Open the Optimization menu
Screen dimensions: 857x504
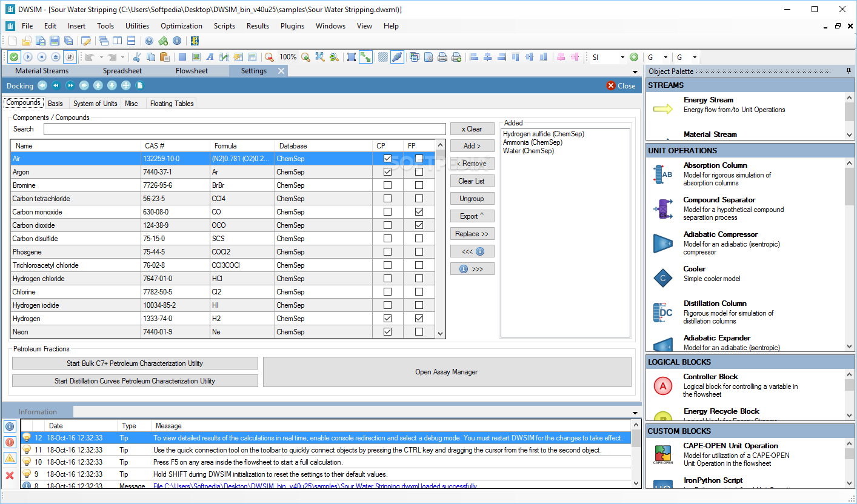pyautogui.click(x=181, y=26)
